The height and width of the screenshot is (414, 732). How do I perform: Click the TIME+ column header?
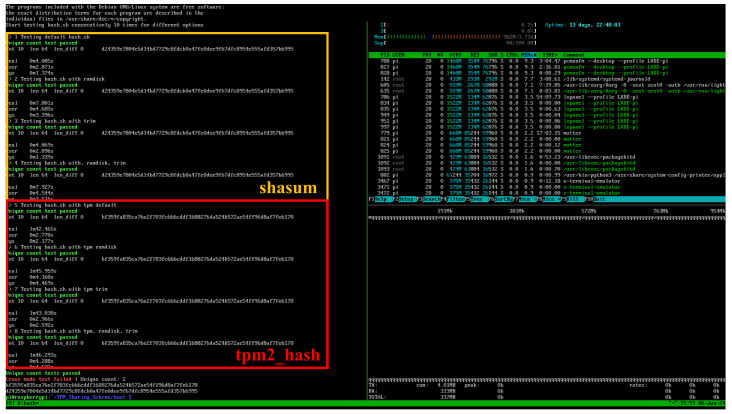point(549,55)
